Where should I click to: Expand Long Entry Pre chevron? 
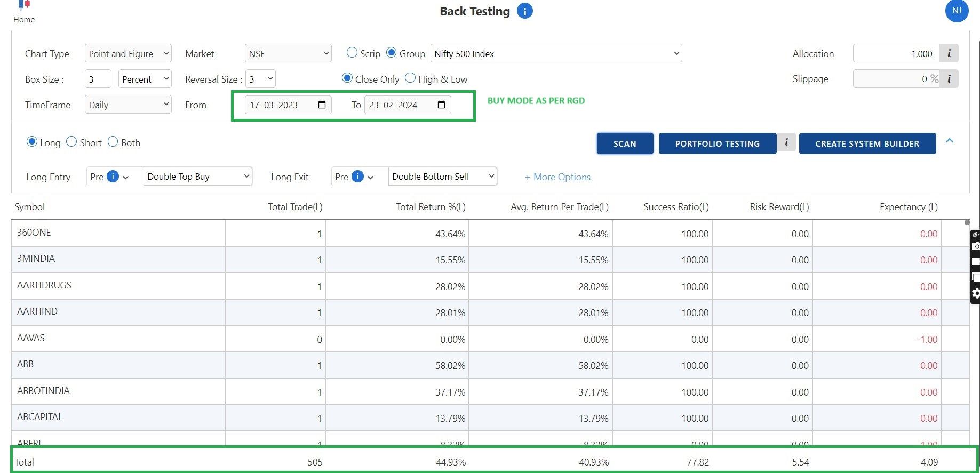click(x=126, y=177)
